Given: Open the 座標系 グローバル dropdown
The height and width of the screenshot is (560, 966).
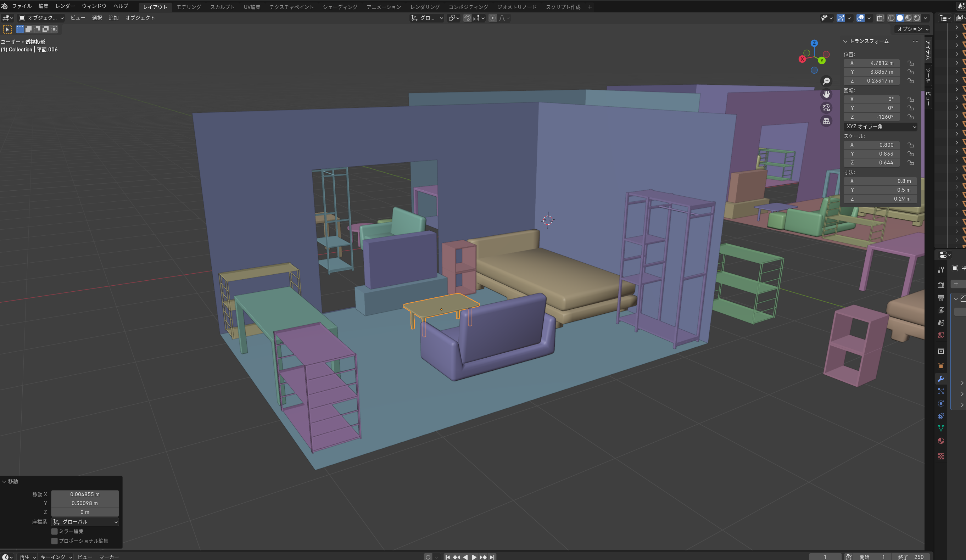Looking at the screenshot, I should (85, 522).
